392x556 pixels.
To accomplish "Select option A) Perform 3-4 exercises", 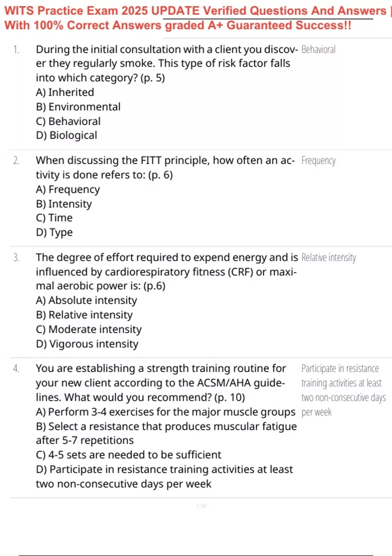I will [x=166, y=412].
